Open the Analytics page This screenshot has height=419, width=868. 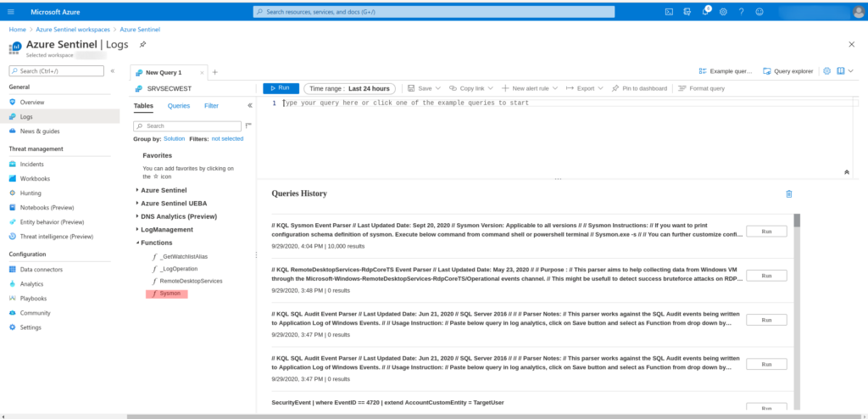[x=31, y=284]
